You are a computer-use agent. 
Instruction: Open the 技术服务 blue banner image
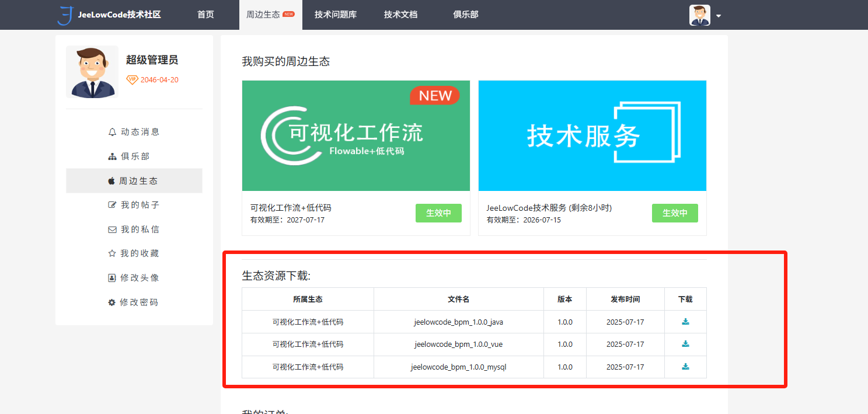tap(592, 135)
